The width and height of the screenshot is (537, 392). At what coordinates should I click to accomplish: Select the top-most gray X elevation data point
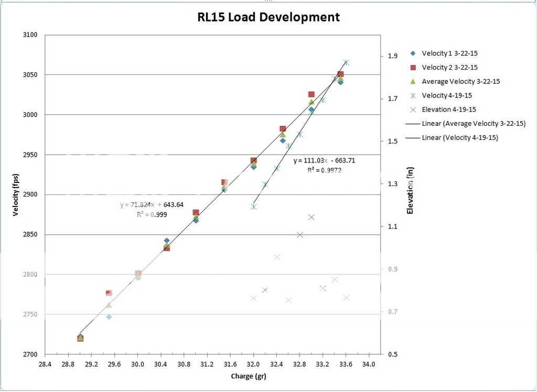tap(311, 217)
